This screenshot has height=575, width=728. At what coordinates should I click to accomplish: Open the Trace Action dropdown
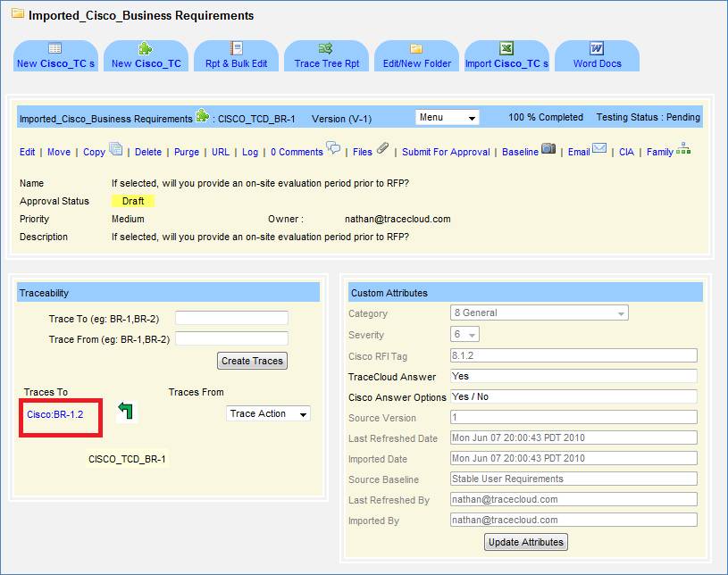268,413
